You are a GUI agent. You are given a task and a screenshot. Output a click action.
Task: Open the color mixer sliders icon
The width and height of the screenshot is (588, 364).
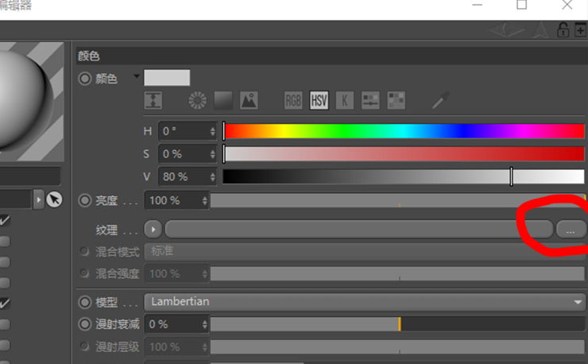tap(370, 100)
